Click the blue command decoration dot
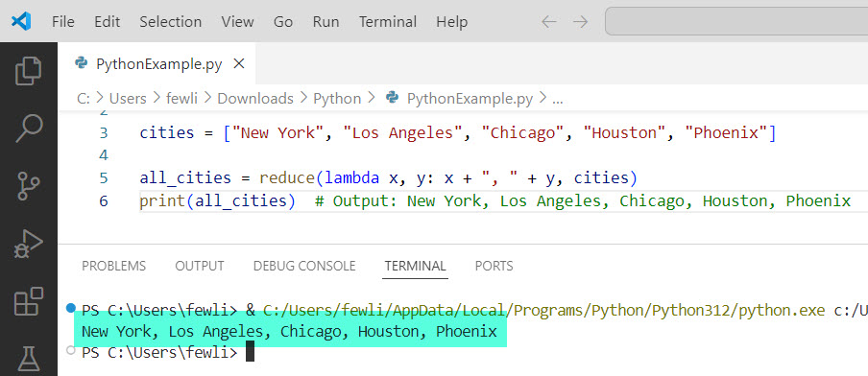Image resolution: width=868 pixels, height=376 pixels. click(70, 308)
